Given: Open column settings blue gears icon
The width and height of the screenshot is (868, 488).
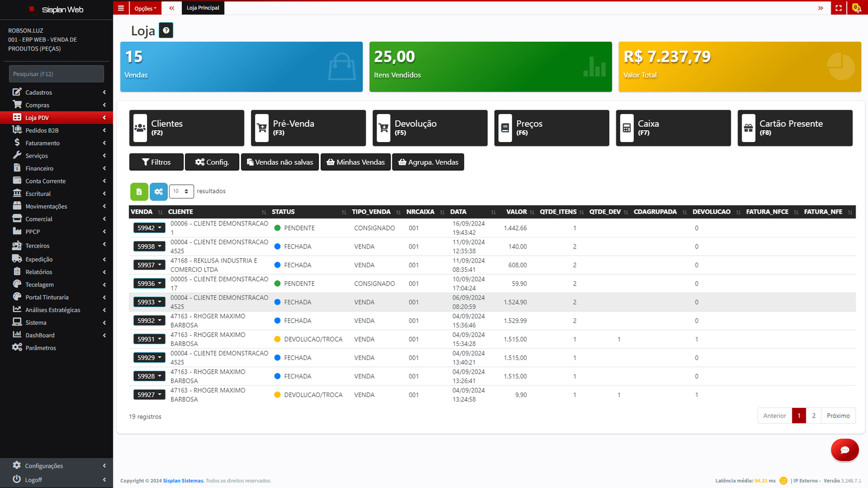Looking at the screenshot, I should click(158, 191).
